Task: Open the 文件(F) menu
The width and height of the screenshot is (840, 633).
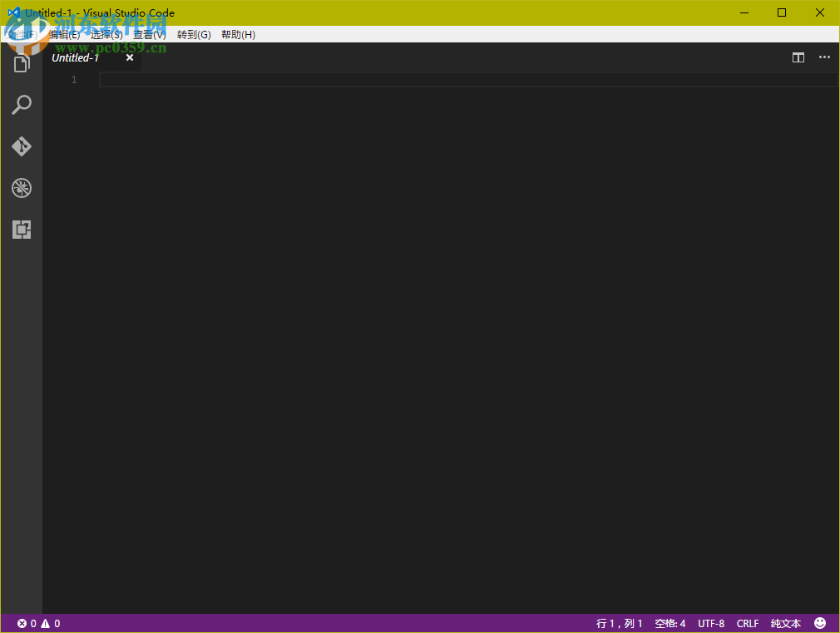Action: click(x=21, y=34)
